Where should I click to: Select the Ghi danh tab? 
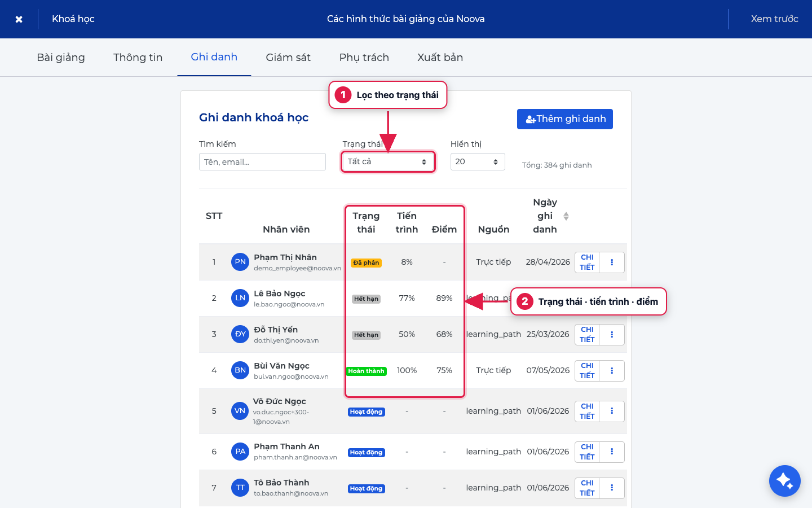coord(214,57)
